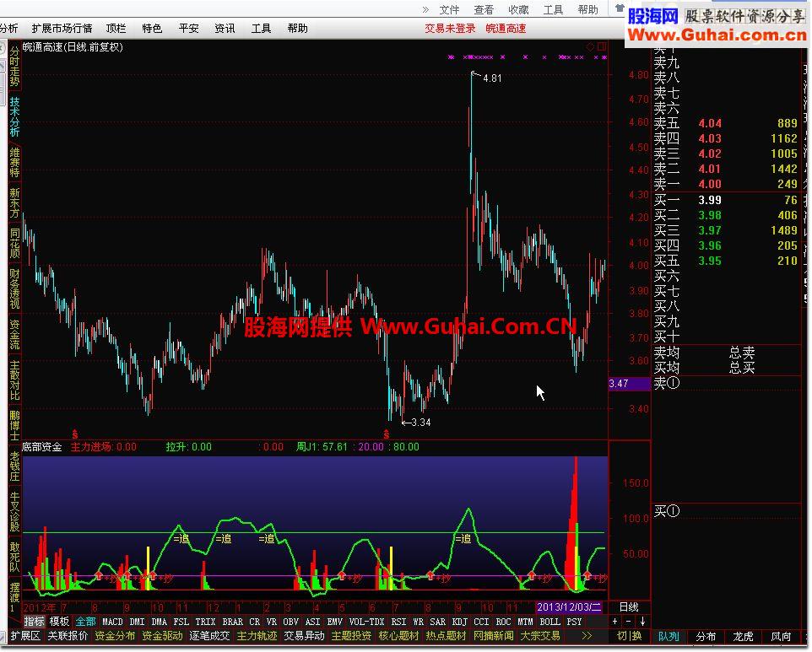Open the 牛叉诊股 sidebar tab
Viewport: 812px width, 652px height.
pyautogui.click(x=14, y=512)
